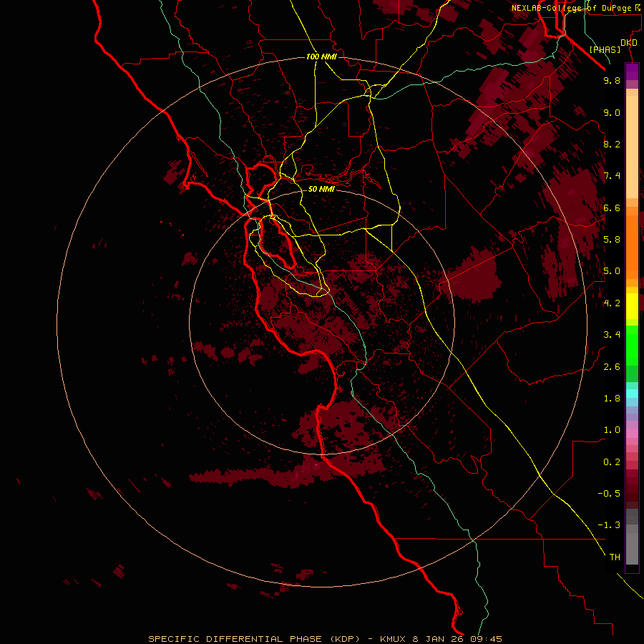Click the 3.4 value on the scale
644x644 pixels.
612,335
